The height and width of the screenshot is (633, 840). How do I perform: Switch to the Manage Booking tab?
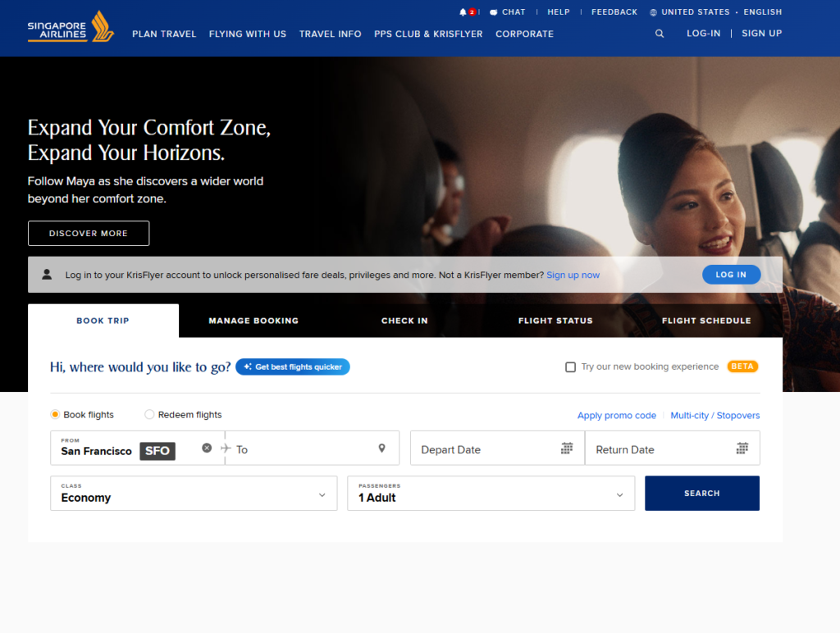pyautogui.click(x=253, y=321)
